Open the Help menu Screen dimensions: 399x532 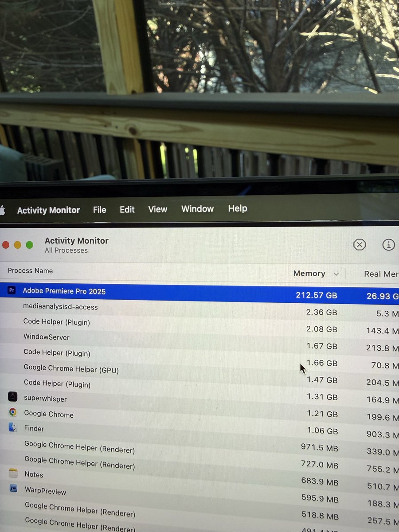238,208
